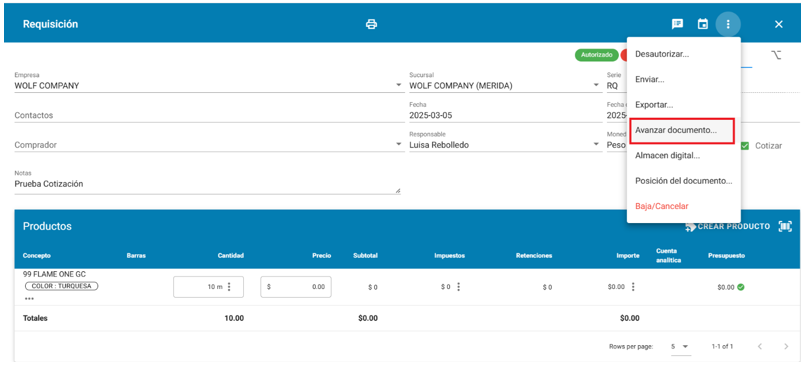Click the Barras column header
The image size is (801, 367).
click(x=136, y=256)
